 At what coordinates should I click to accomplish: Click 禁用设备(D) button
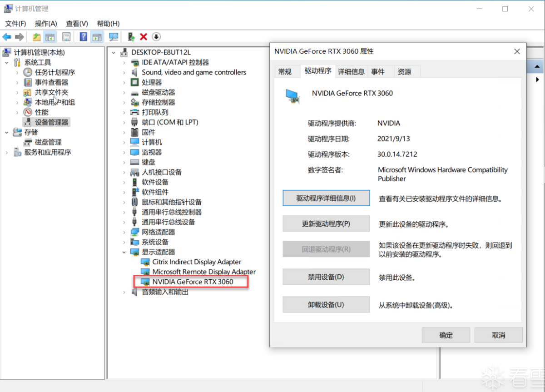coord(326,277)
